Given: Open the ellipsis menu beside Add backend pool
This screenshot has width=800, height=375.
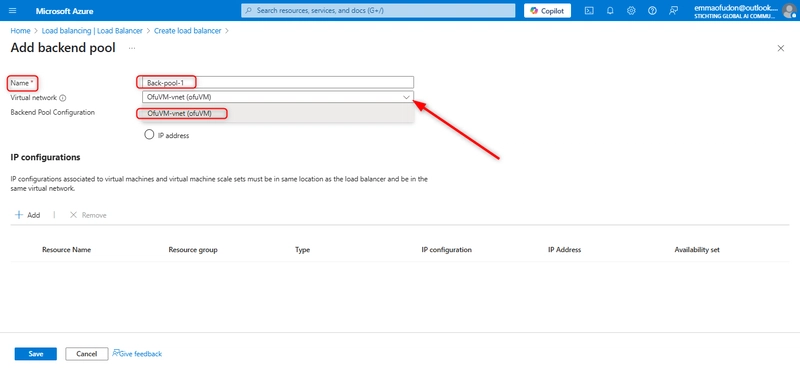Looking at the screenshot, I should 132,48.
